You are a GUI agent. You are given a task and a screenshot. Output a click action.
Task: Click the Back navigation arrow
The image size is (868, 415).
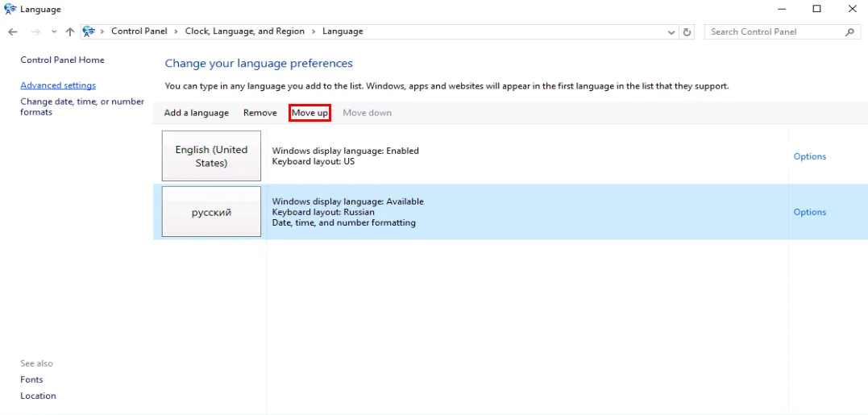point(13,31)
